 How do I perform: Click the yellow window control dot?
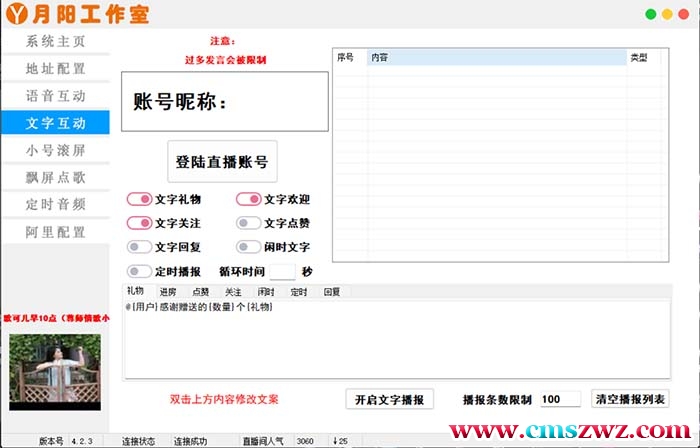pos(667,14)
